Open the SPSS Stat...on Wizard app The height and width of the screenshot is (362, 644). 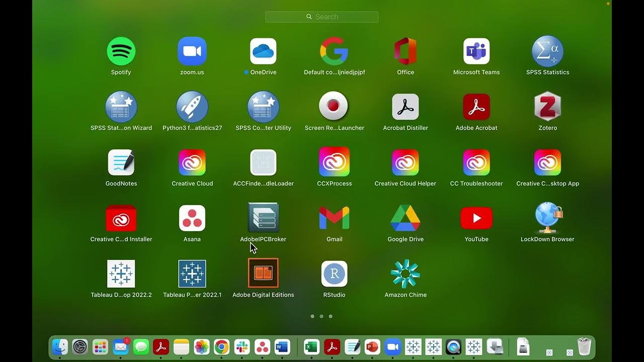[x=121, y=107]
